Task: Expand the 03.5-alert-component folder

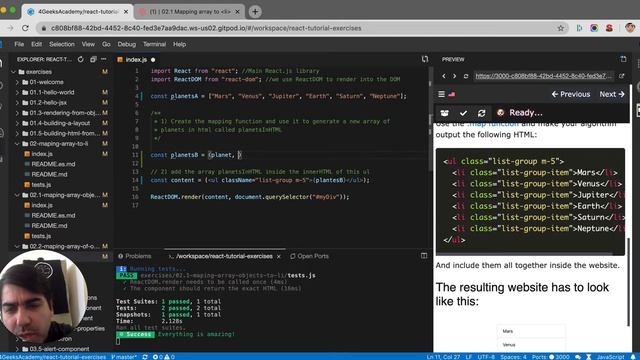Action: pos(17,349)
